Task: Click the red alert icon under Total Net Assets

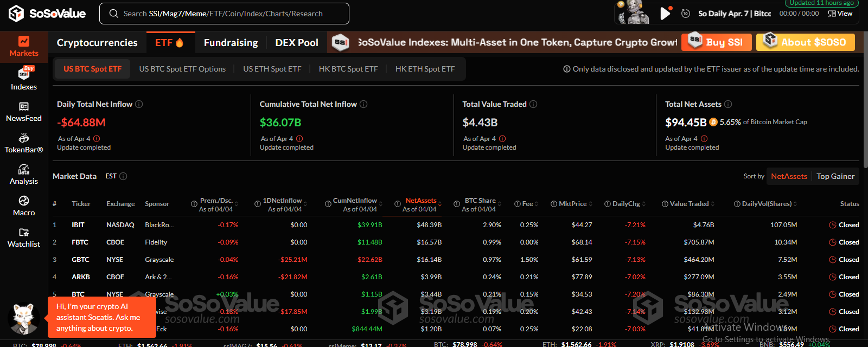Action: 704,139
